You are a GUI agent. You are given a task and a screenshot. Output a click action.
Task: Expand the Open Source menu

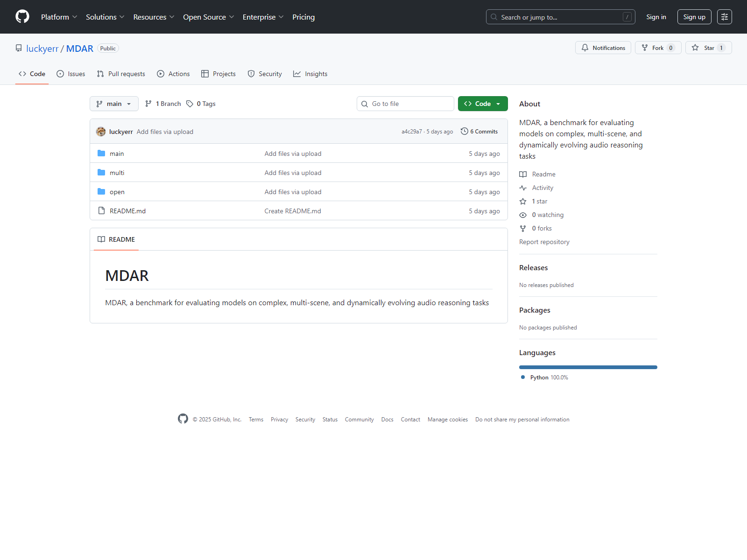tap(209, 17)
